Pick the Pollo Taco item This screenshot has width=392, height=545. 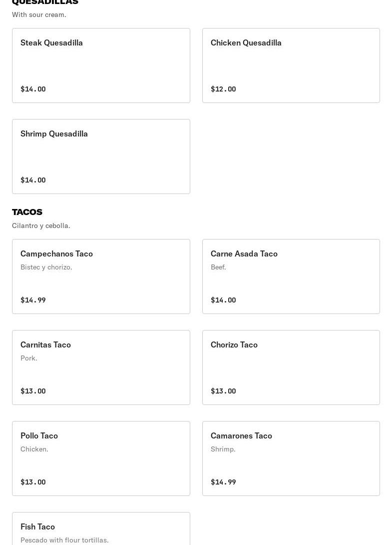point(101,458)
